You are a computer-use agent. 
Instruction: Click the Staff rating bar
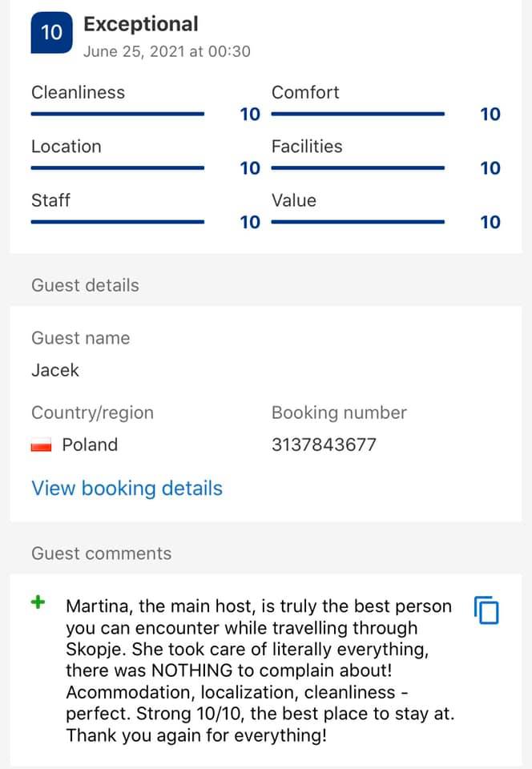[x=118, y=222]
